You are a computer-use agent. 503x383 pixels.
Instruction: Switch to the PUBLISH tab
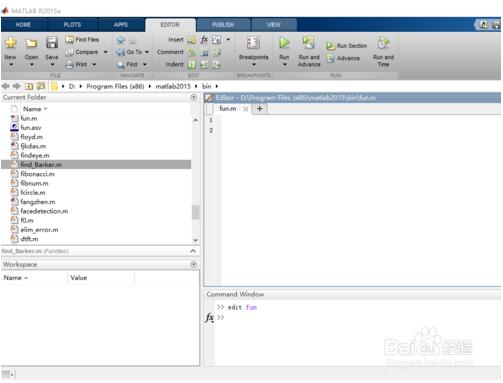point(223,25)
